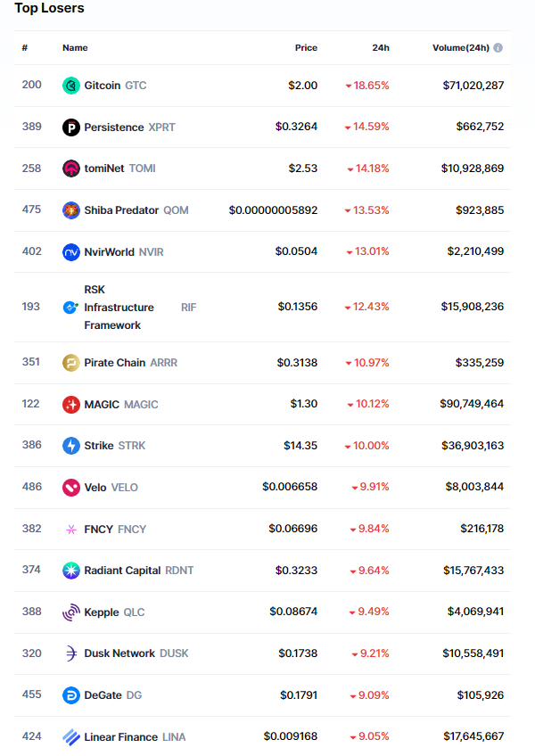Open the Linear Finance LINA link
The width and height of the screenshot is (535, 756).
click(122, 737)
